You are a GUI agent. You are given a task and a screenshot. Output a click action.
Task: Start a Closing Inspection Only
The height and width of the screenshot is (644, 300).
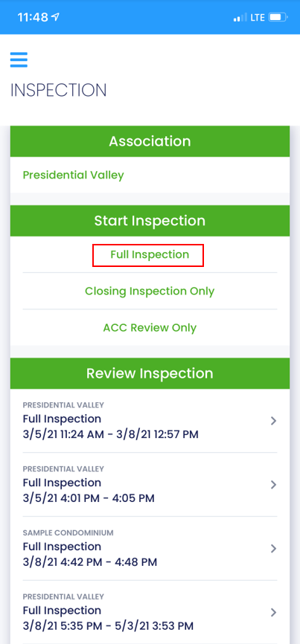click(x=150, y=292)
